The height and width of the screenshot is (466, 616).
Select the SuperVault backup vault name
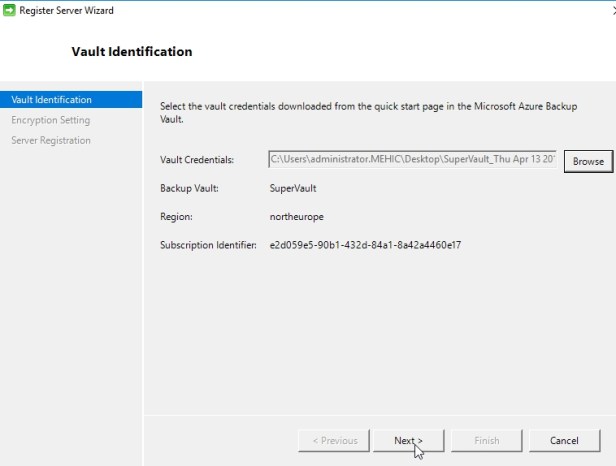click(x=293, y=188)
